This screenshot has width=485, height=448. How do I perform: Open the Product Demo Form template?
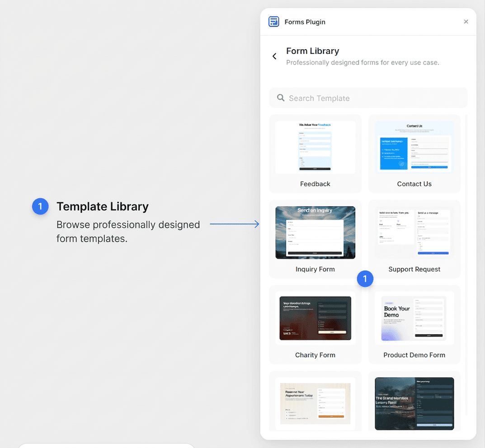click(414, 318)
